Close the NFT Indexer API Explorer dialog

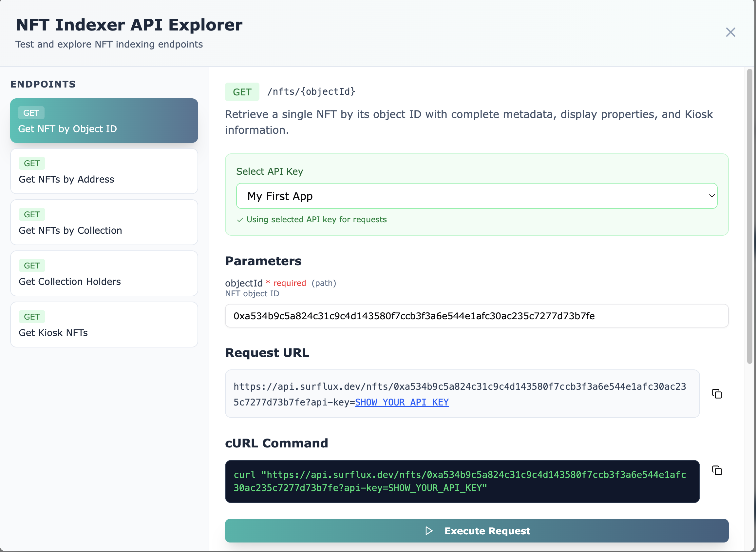[730, 32]
